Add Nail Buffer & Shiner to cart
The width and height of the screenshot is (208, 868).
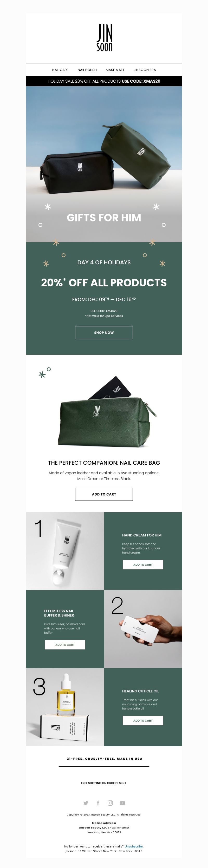[x=65, y=645]
